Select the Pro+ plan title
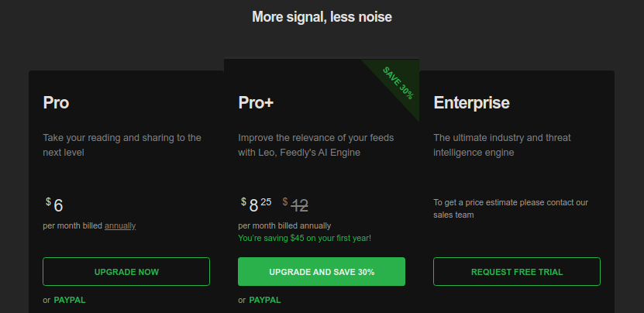Viewport: 644px width, 313px height. coord(256,103)
